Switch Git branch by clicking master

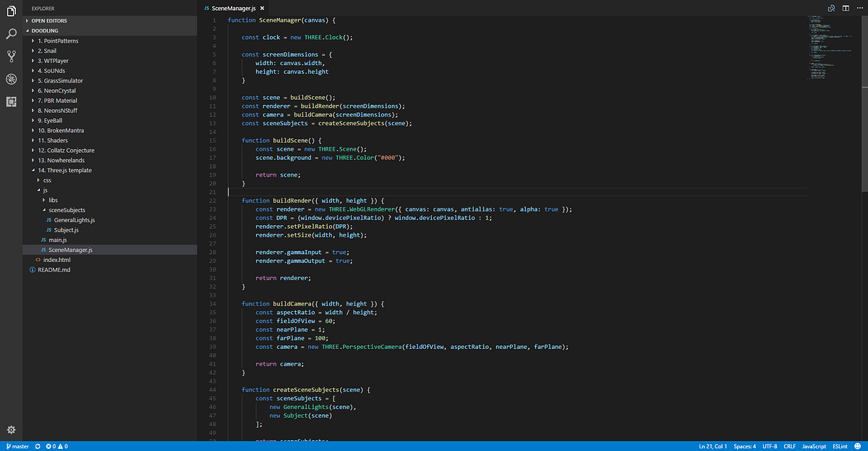click(x=17, y=446)
